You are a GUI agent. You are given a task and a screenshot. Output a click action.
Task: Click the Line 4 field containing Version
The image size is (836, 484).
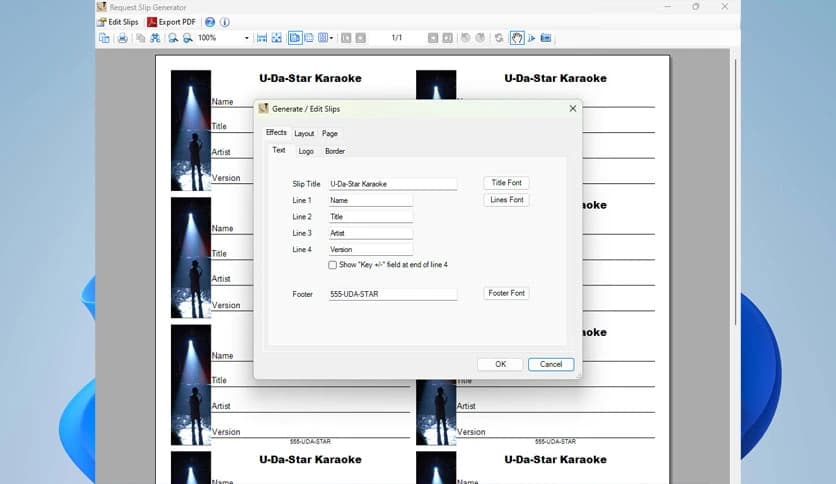[371, 249]
